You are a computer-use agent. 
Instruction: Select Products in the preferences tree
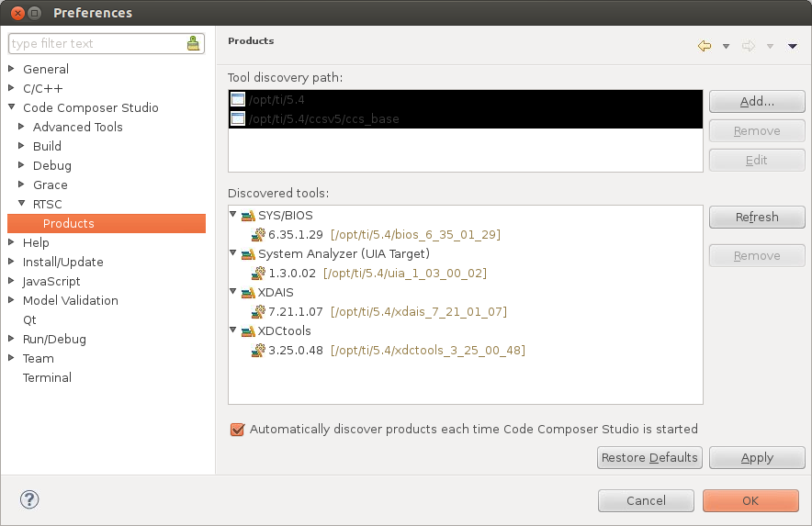click(x=68, y=224)
